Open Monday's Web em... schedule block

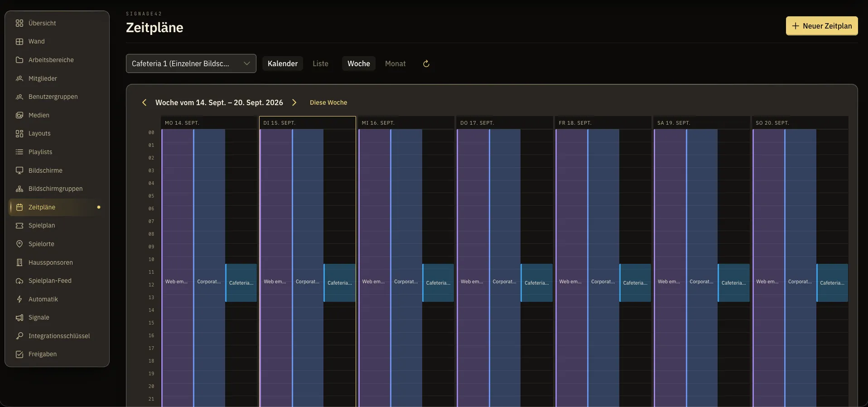pyautogui.click(x=177, y=268)
